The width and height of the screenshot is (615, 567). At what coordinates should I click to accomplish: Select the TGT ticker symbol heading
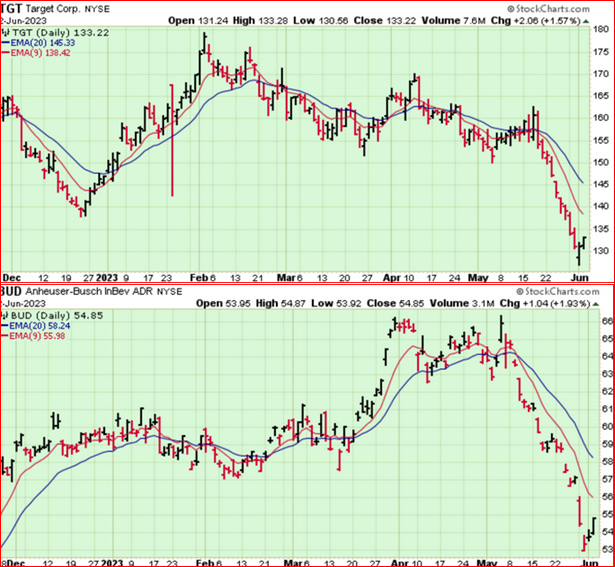point(11,8)
